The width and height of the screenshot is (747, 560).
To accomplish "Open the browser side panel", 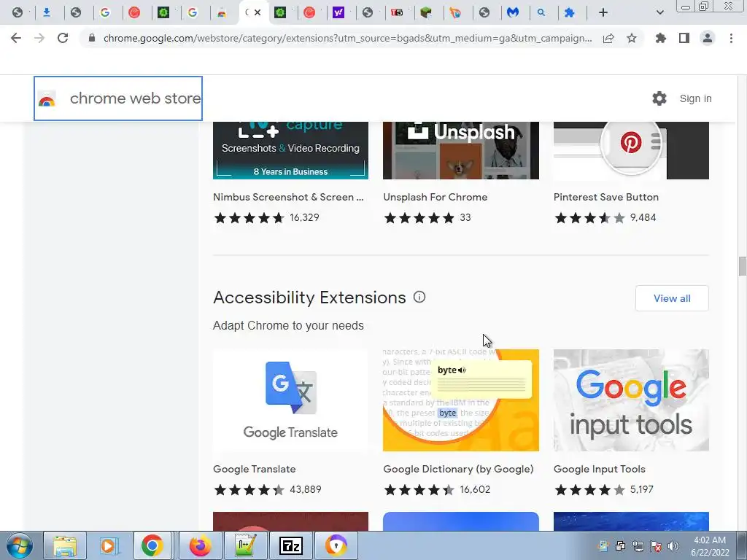I will 684,38.
